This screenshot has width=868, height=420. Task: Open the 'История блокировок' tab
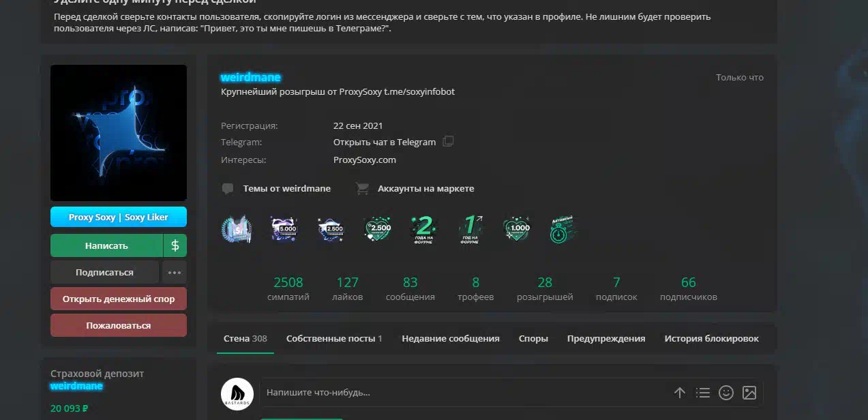tap(712, 339)
